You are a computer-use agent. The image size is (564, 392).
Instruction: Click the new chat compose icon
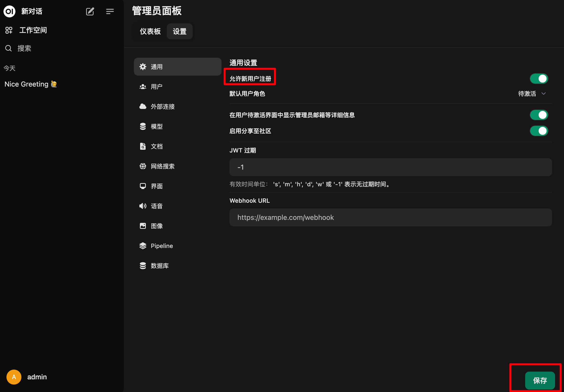click(90, 11)
